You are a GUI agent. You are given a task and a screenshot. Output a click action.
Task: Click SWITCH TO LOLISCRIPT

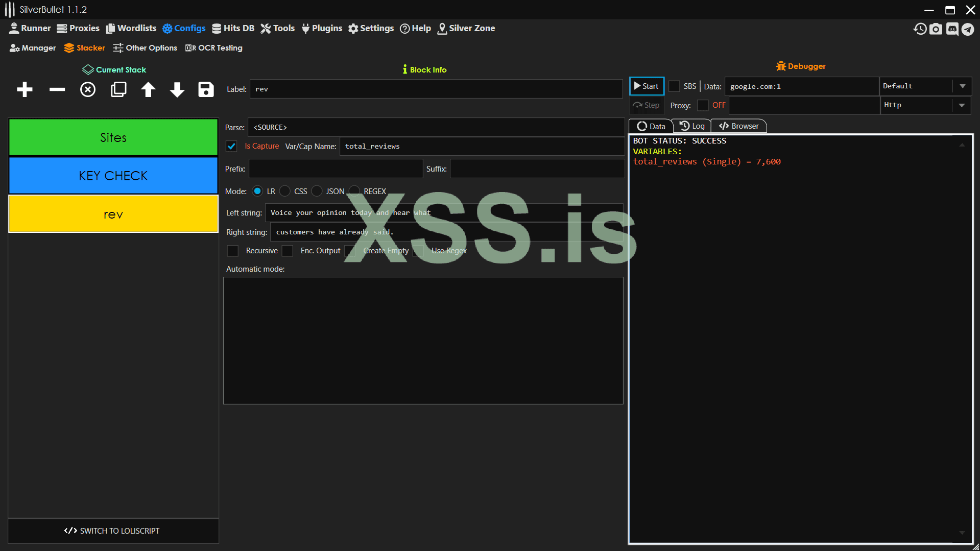(x=112, y=531)
